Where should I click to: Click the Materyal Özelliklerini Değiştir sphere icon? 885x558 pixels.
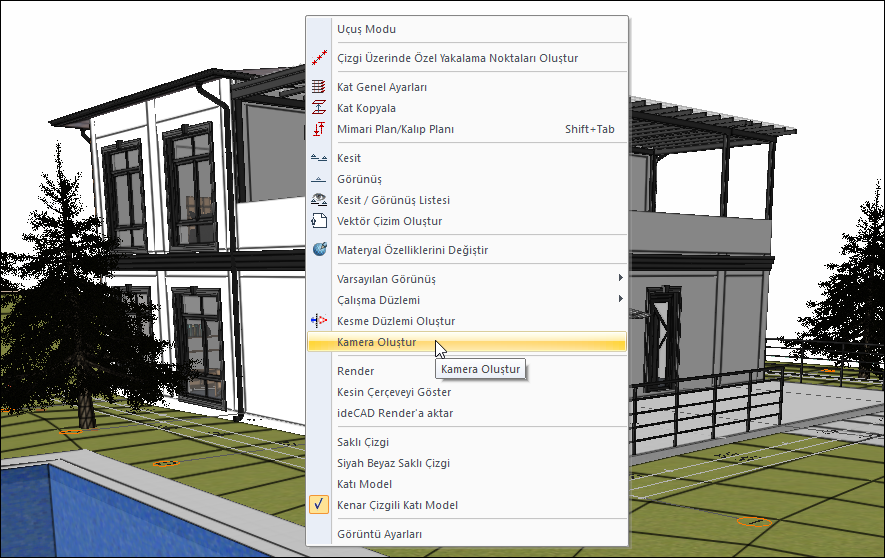pos(320,250)
